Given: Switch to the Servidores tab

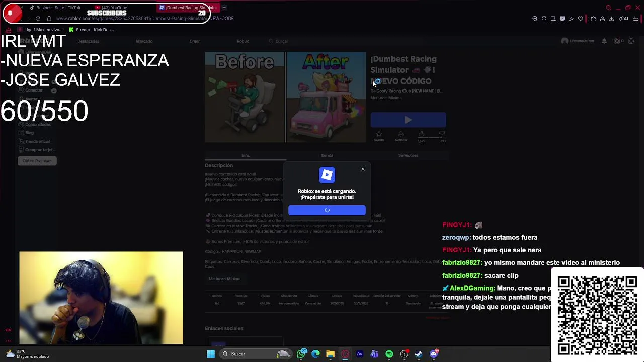Looking at the screenshot, I should click(408, 155).
